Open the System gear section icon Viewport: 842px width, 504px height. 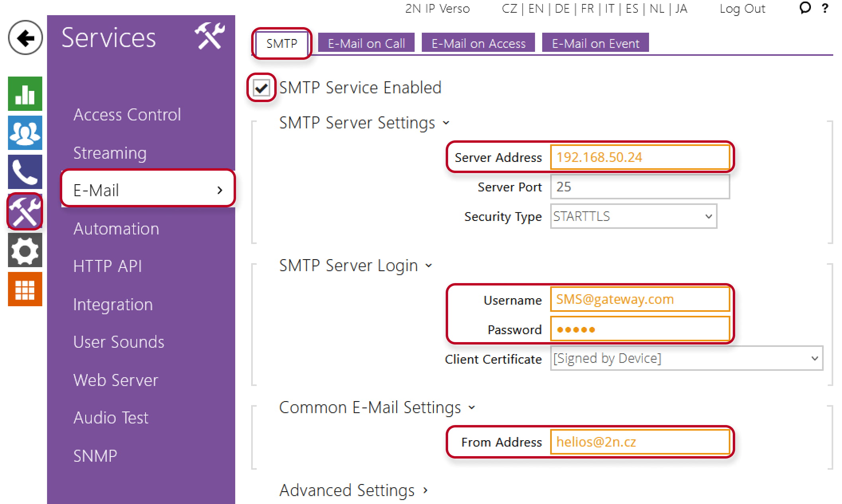[x=25, y=250]
